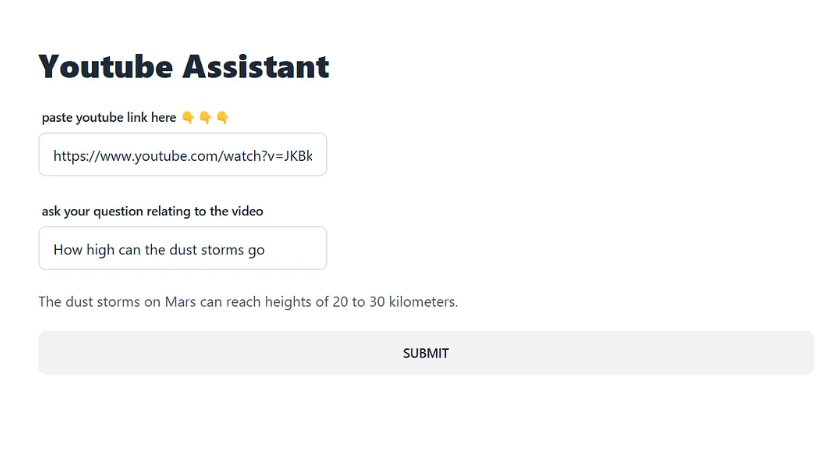Click "dust storms" inside the question field
Viewport: 819px width, 469px height.
[x=205, y=250]
